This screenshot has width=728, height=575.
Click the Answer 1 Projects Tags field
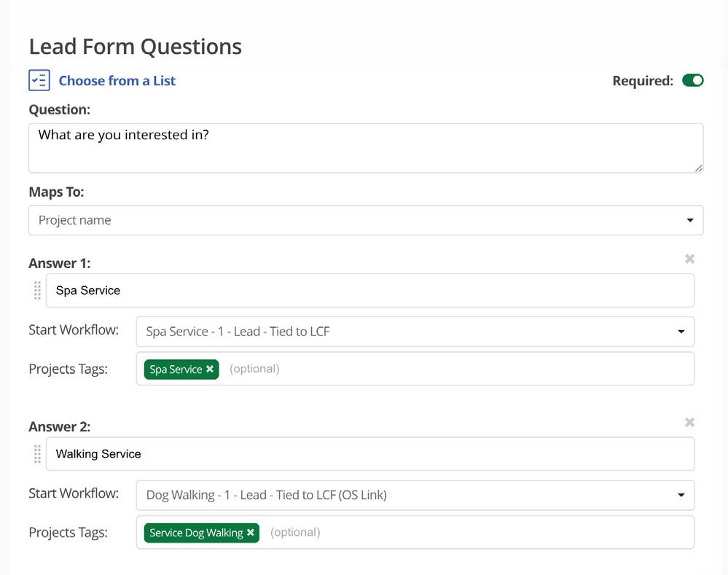click(474, 369)
